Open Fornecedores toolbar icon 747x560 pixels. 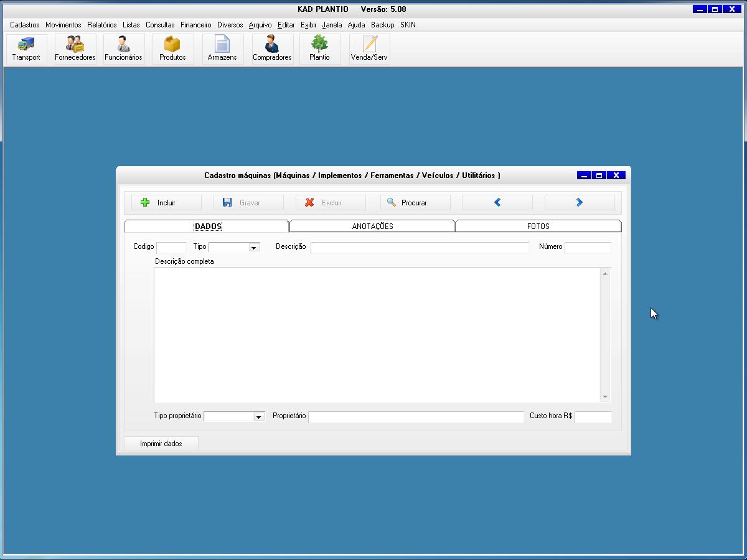[x=75, y=49]
